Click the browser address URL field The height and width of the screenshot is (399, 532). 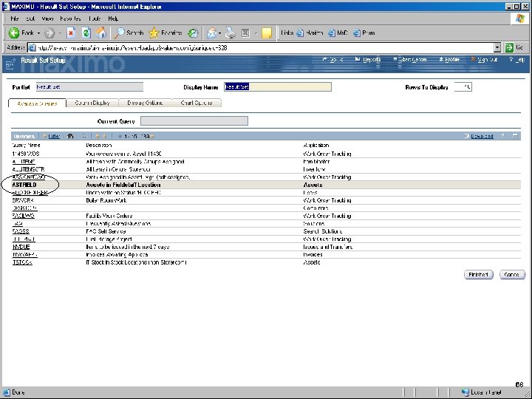261,48
